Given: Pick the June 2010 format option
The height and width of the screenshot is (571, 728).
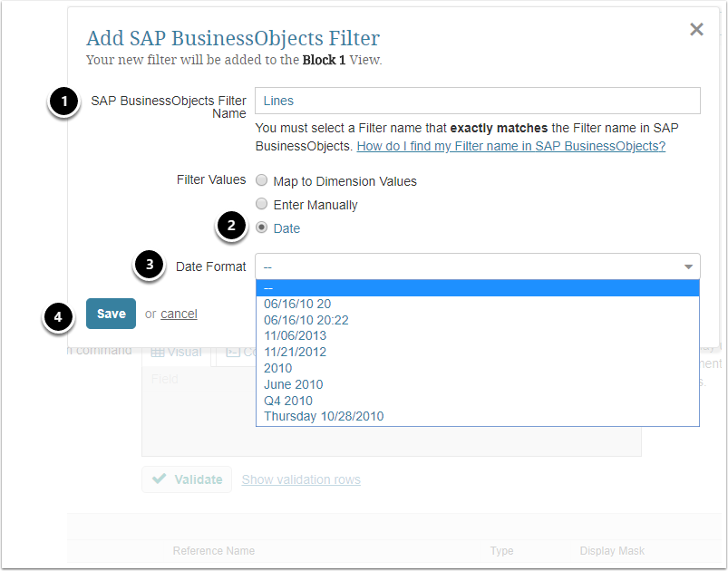Looking at the screenshot, I should tap(477, 384).
